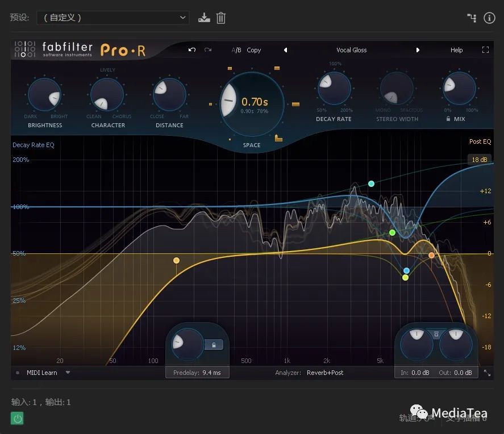Click the Character knob
Viewport: 504px width, 434px height.
(x=107, y=94)
